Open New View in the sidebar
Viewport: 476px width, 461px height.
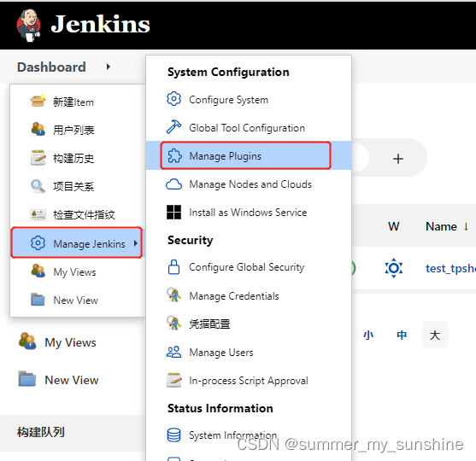coord(71,380)
